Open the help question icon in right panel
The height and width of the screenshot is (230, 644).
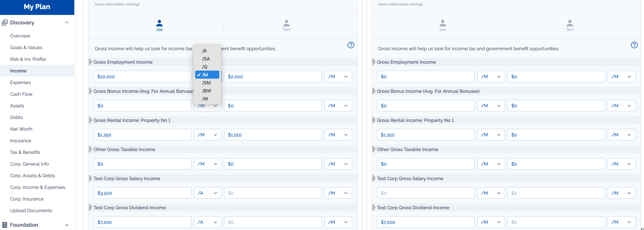[634, 45]
